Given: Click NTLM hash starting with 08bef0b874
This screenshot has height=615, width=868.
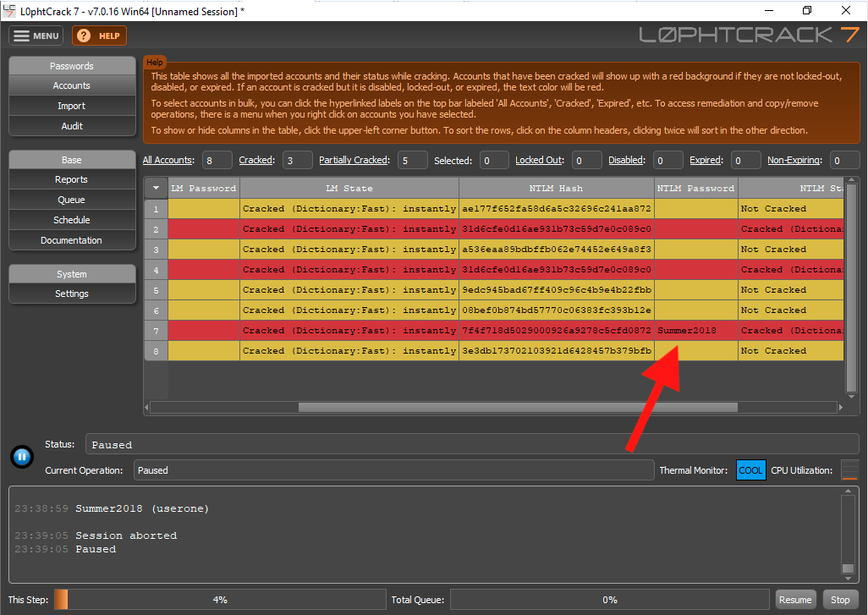Looking at the screenshot, I should tap(557, 310).
